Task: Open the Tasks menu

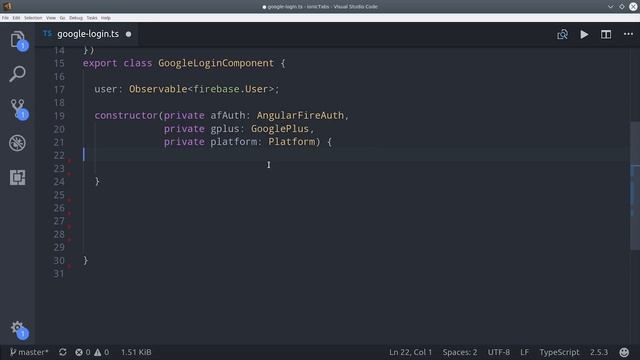Action: tap(92, 18)
